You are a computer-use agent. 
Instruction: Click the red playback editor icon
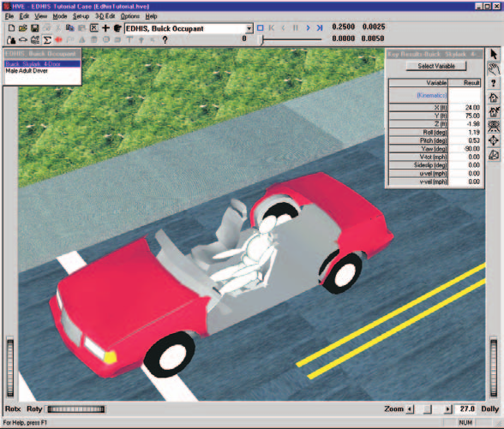tap(58, 39)
